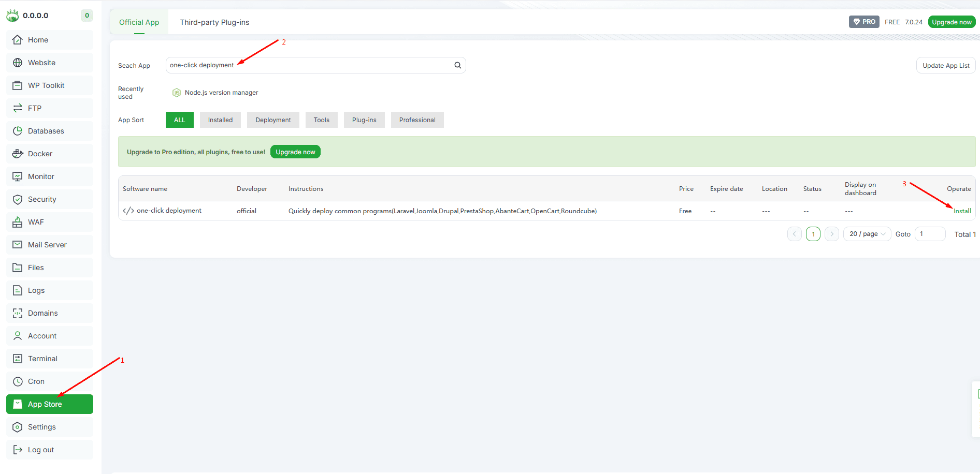Click the green notification count badge
This screenshot has width=980, height=474.
(87, 16)
